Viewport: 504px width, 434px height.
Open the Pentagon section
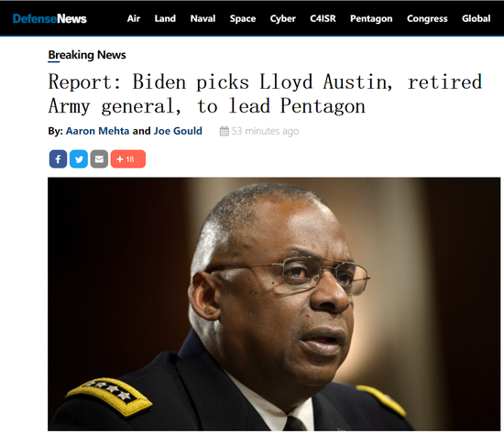(371, 18)
